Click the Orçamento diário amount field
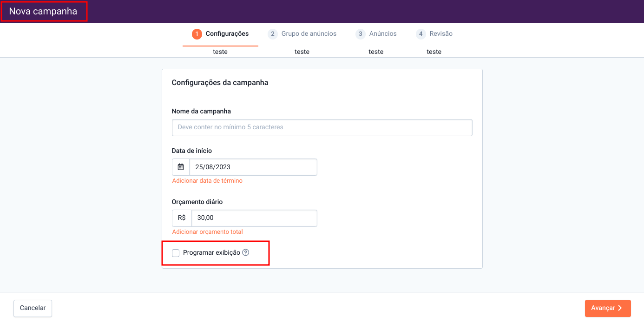The height and width of the screenshot is (324, 644). pyautogui.click(x=254, y=218)
